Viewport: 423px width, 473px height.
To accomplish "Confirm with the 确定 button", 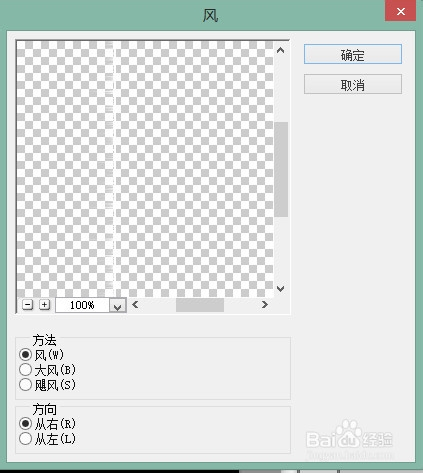I will point(353,54).
